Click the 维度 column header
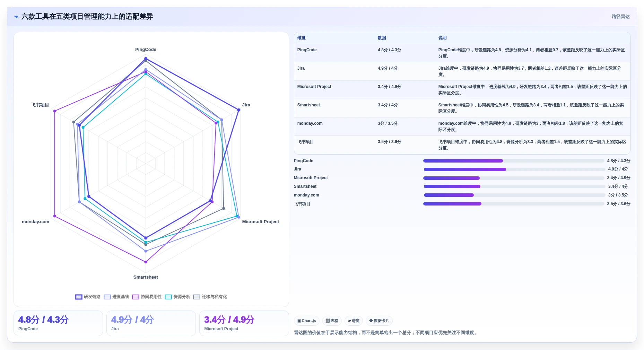The height and width of the screenshot is (350, 644). click(x=302, y=38)
